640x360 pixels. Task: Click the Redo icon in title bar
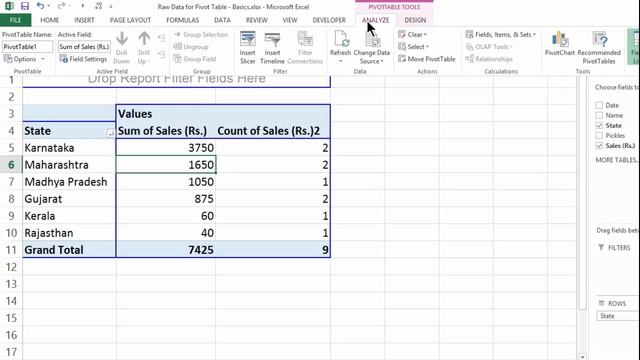[61, 6]
